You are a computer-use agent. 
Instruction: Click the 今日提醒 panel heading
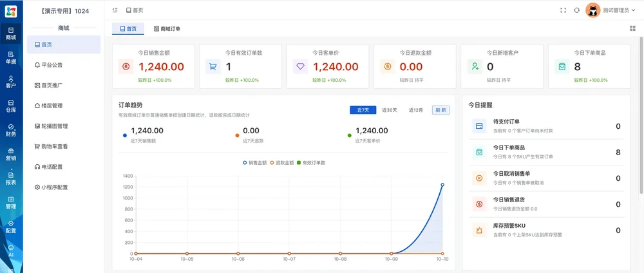(x=480, y=105)
